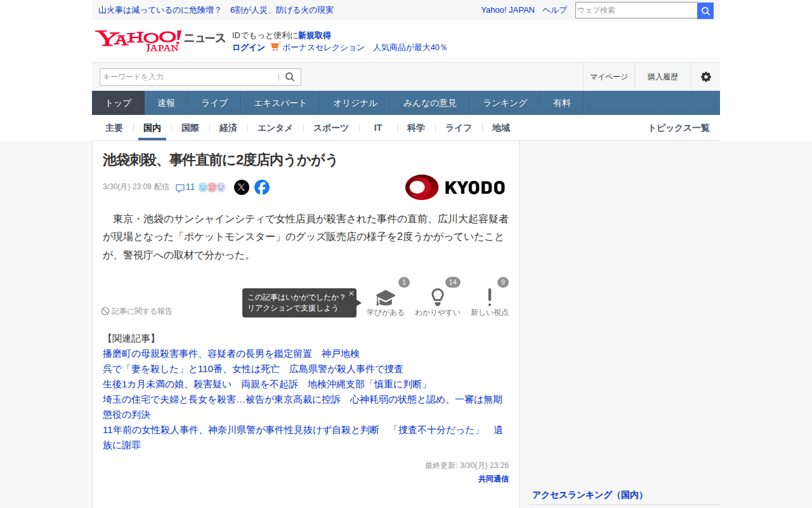Click the 学びがある graduation cap reaction

386,302
